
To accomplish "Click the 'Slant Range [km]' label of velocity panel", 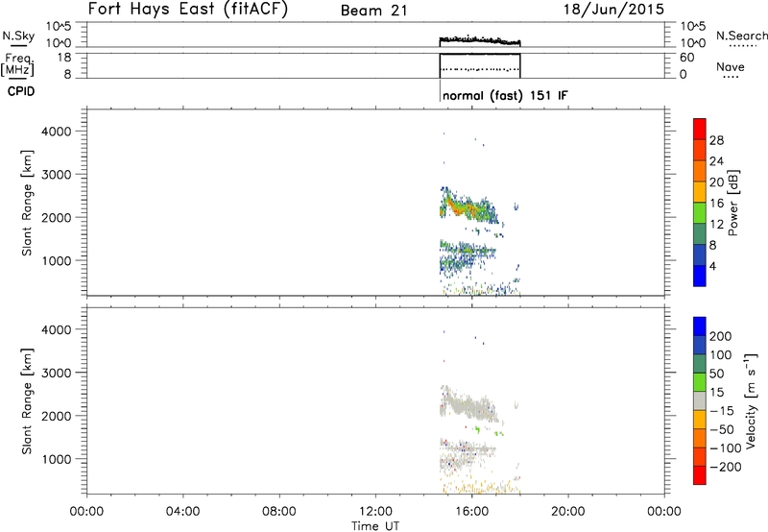I will (27, 401).
